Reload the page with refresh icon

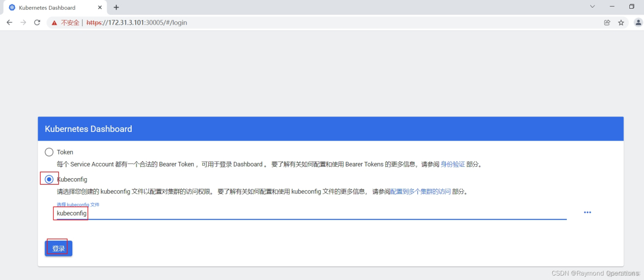pyautogui.click(x=37, y=23)
